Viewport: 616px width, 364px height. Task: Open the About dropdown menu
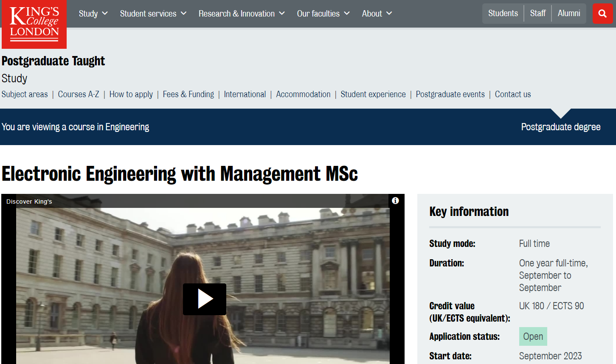coord(377,14)
